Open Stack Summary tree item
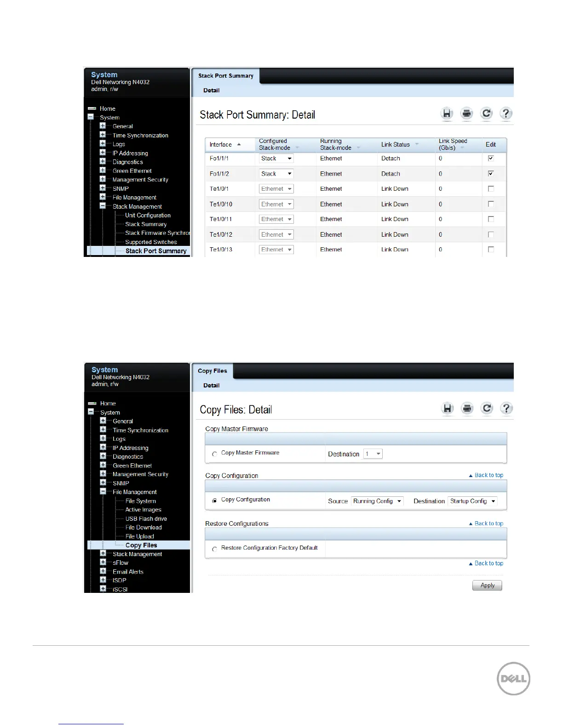The image size is (563, 728). (x=146, y=224)
